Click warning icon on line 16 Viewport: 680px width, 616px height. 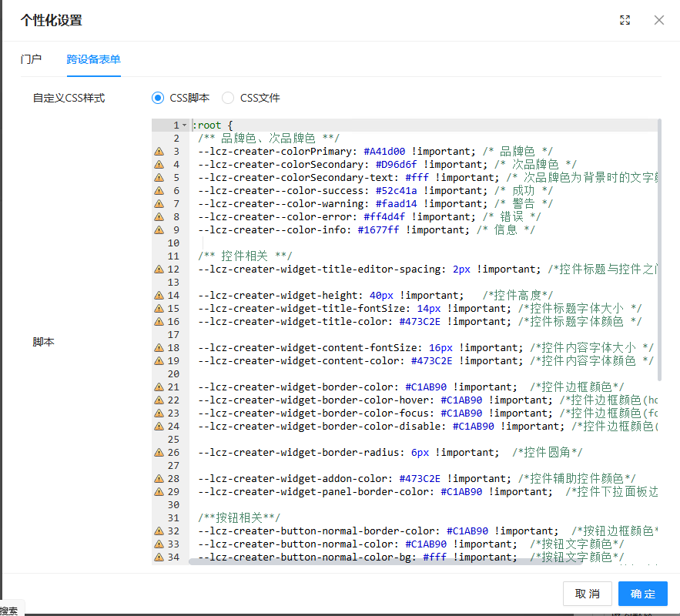coord(159,322)
